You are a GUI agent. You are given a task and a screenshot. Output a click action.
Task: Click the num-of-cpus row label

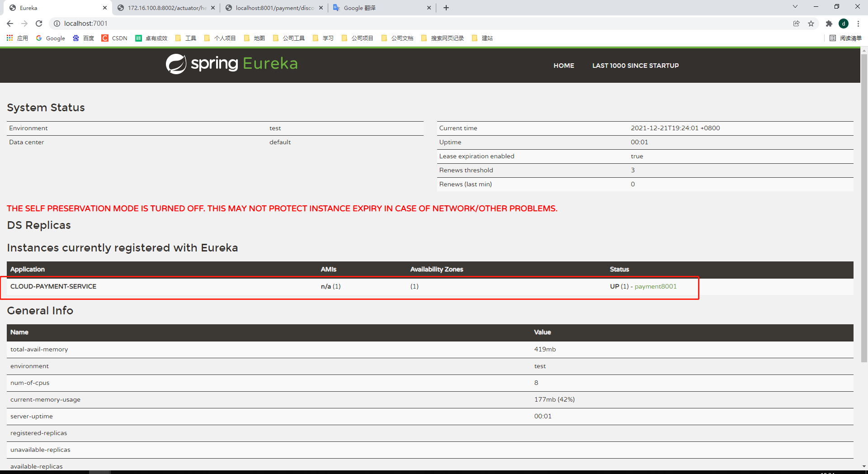30,383
